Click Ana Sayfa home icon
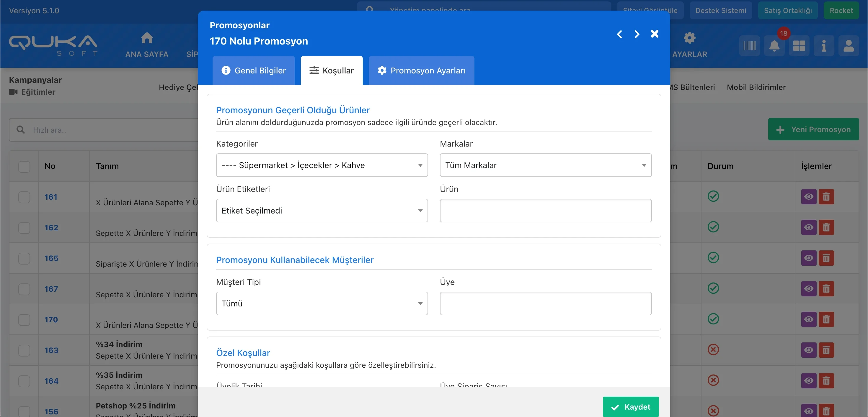The width and height of the screenshot is (868, 417). (146, 38)
